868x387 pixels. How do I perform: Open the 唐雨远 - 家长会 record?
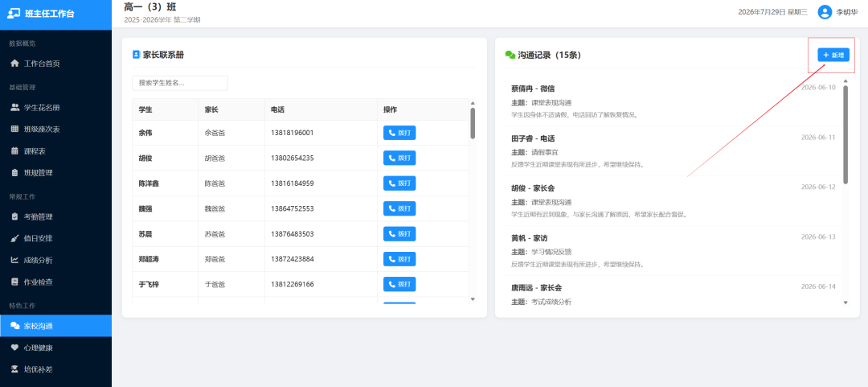pyautogui.click(x=674, y=291)
